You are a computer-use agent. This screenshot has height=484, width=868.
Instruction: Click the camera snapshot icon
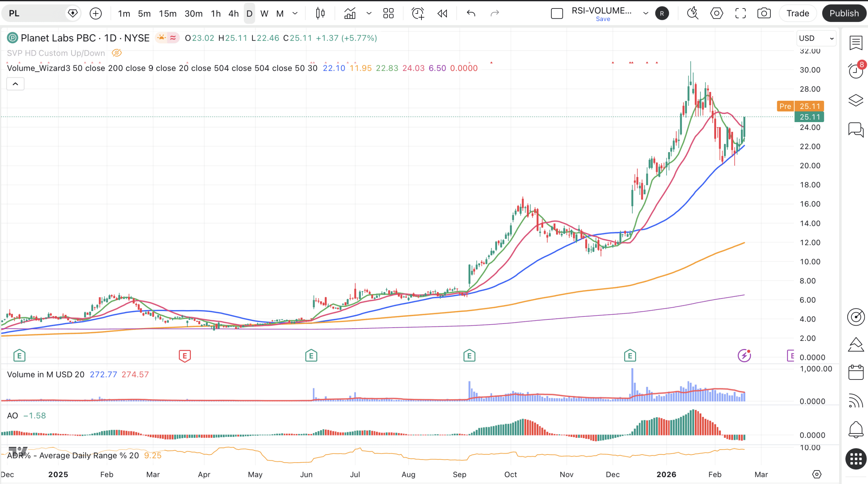[x=764, y=14]
